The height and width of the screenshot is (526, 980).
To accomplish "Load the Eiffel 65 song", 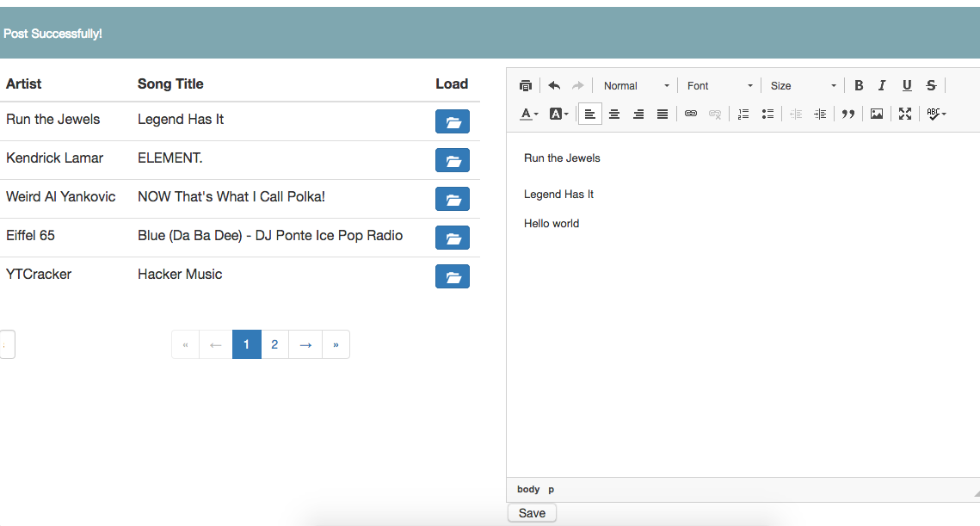I will pyautogui.click(x=453, y=238).
